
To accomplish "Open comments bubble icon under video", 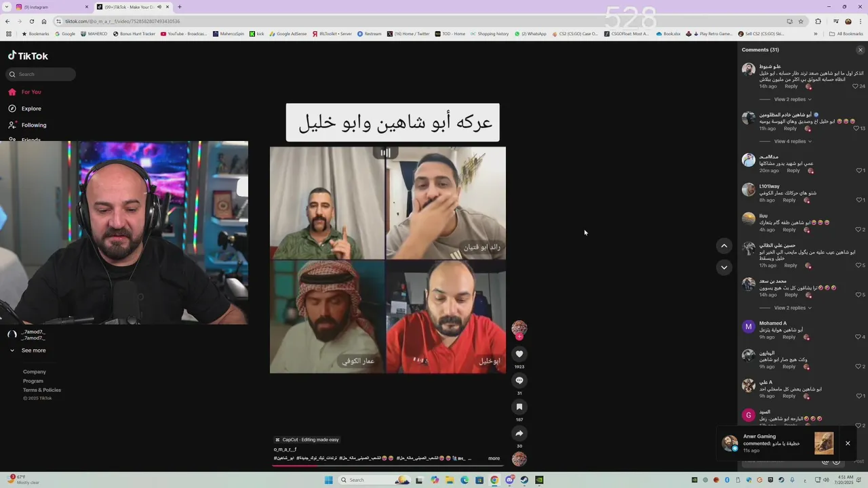I will click(x=519, y=380).
